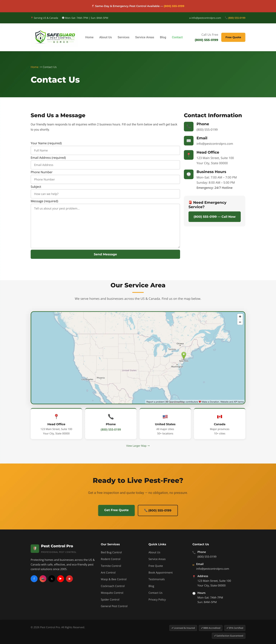Open the About Us menu item

(106, 37)
